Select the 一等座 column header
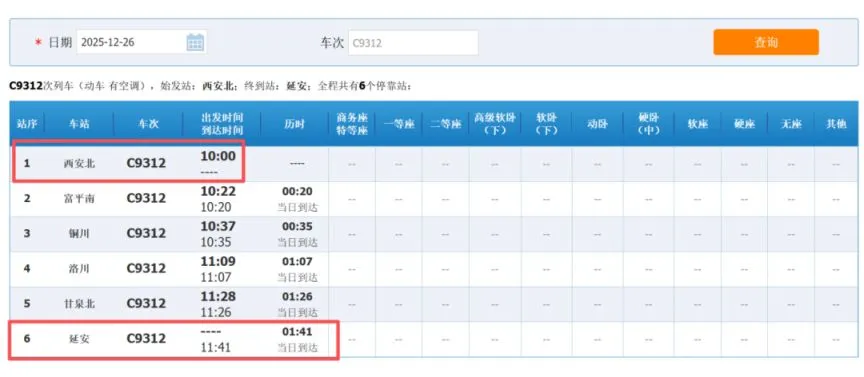Image resolution: width=864 pixels, height=377 pixels. click(x=398, y=124)
